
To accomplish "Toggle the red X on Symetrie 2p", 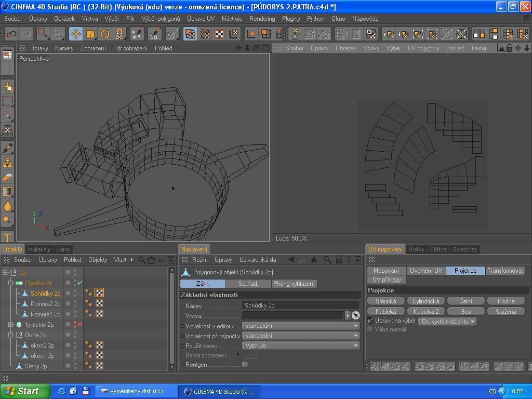I will tap(80, 324).
